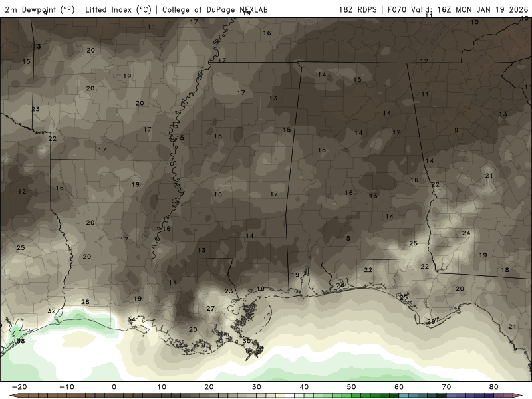This screenshot has height=399, width=532.
Task: Click the '2m Dewpoint (°F)' title text
Action: (39, 9)
